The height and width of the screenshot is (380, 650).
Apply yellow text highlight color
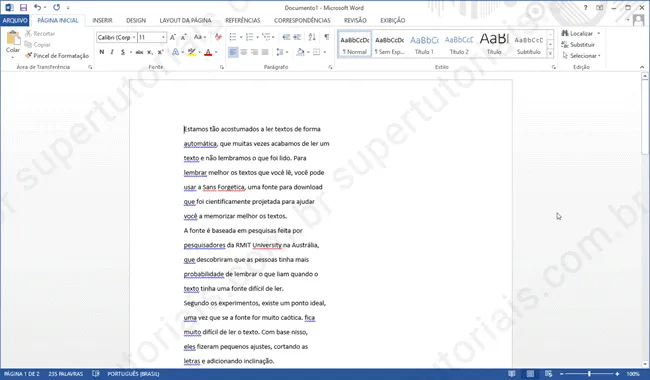[191, 52]
